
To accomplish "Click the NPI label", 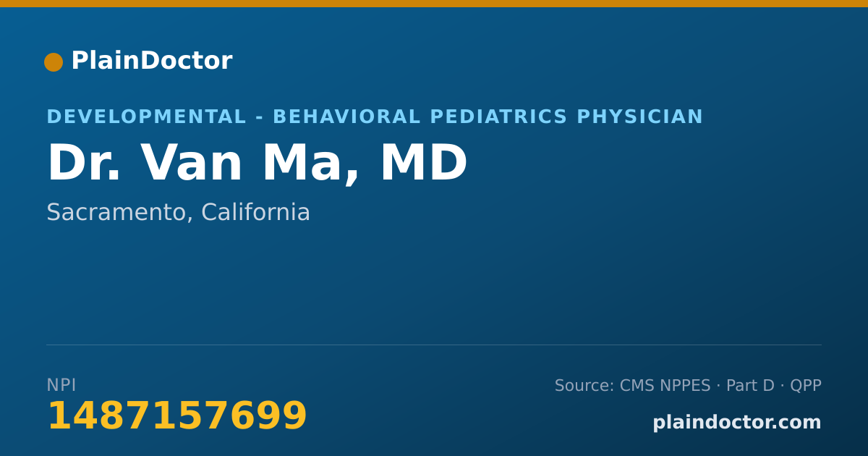I will pos(61,386).
